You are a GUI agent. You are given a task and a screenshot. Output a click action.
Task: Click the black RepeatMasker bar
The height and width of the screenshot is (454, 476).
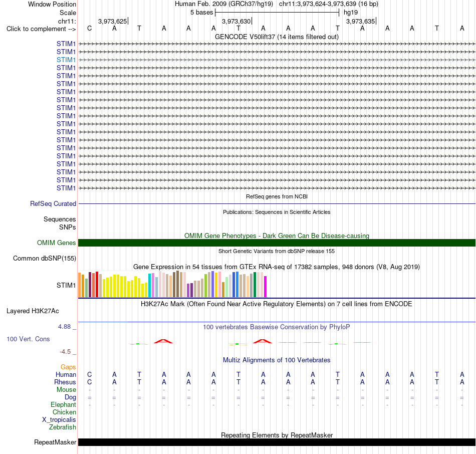pyautogui.click(x=277, y=442)
